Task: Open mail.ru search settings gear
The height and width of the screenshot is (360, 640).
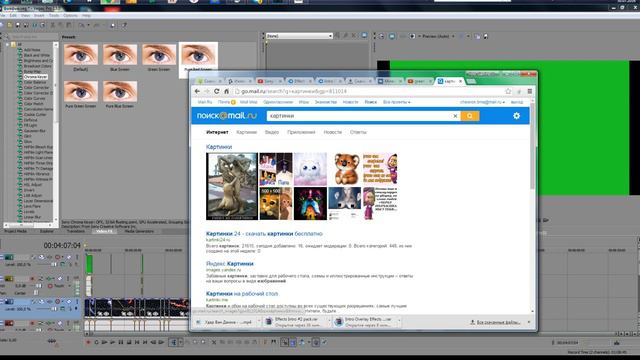Action: 516,116
